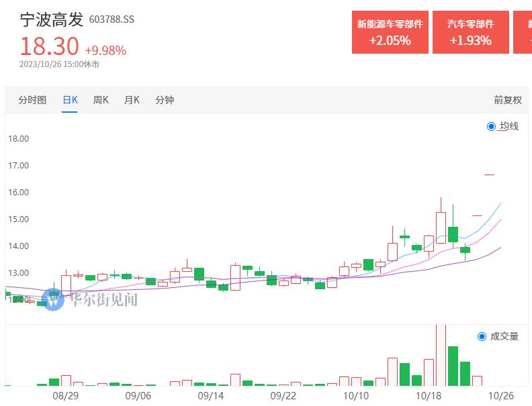
Task: Click the 603788.SS ticker code
Action: coord(112,19)
